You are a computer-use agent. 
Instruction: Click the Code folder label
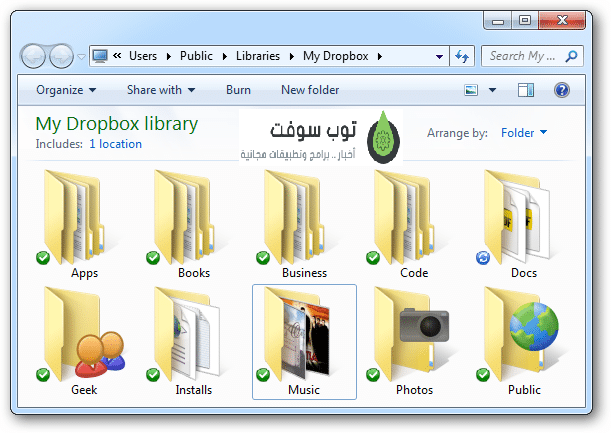tap(414, 273)
